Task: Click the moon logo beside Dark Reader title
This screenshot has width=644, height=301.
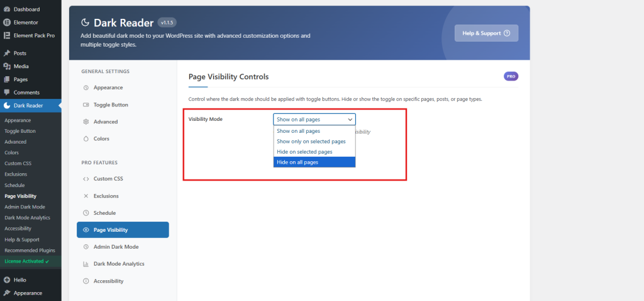Action: pos(85,23)
